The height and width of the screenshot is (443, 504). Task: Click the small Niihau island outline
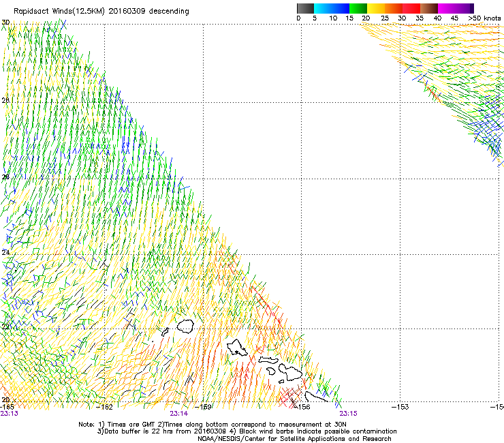coord(166,332)
